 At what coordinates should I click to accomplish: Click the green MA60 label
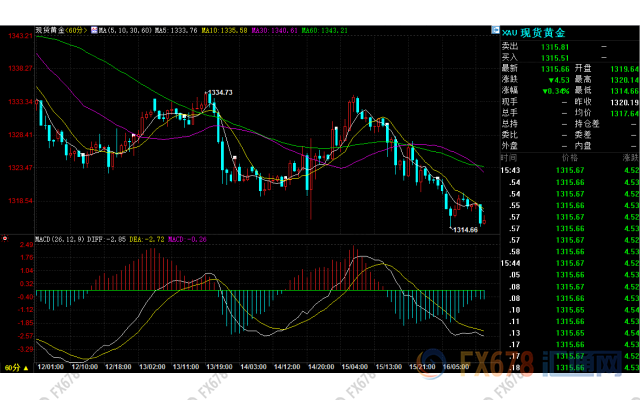pos(324,31)
